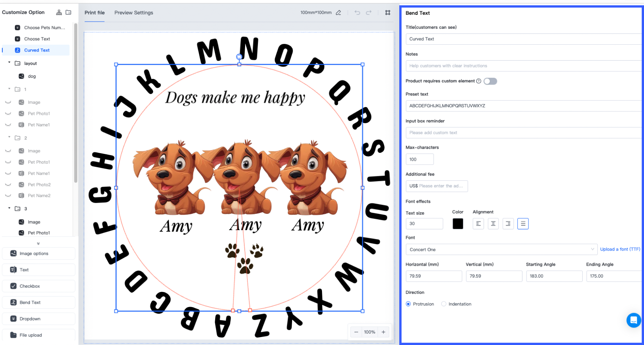The width and height of the screenshot is (644, 345).
Task: Toggle visibility of Image in folder 2
Action: tap(8, 151)
